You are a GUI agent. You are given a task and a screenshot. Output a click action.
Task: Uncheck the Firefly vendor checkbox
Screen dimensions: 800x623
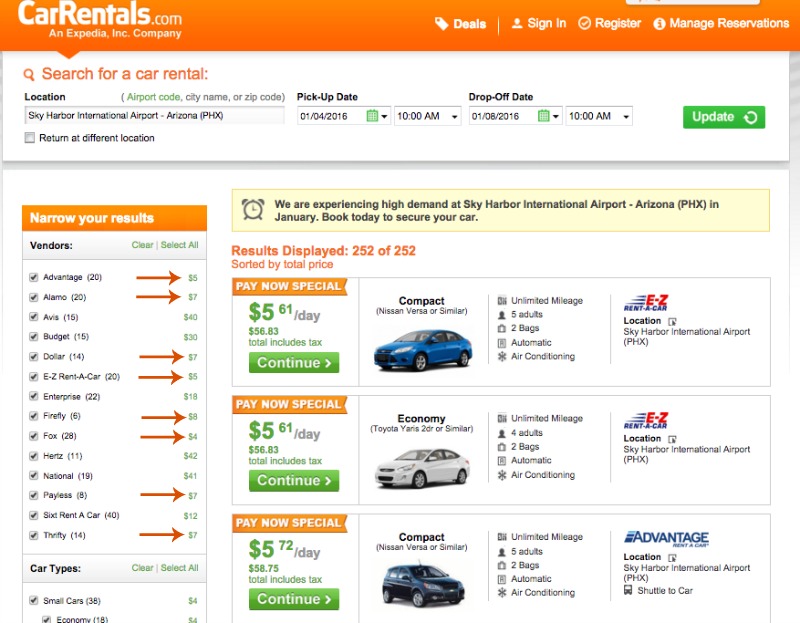pyautogui.click(x=34, y=416)
